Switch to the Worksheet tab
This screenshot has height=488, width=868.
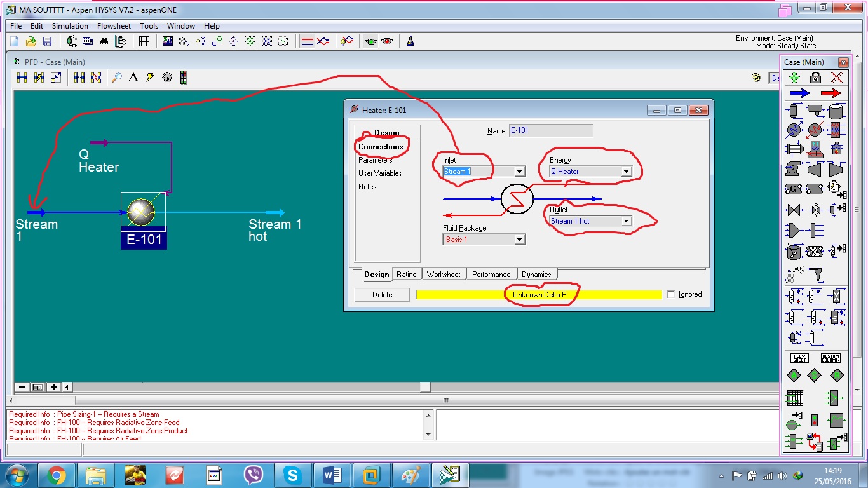tap(444, 274)
